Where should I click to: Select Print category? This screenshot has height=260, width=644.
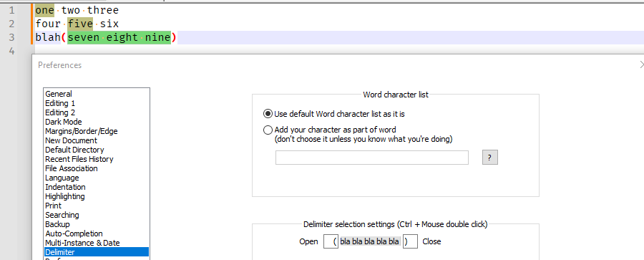point(97,206)
